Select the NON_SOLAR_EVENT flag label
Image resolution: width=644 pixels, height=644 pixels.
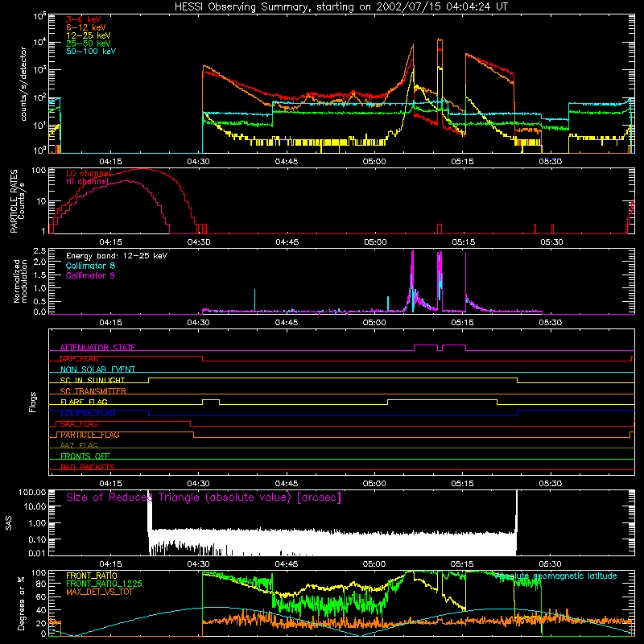click(97, 369)
